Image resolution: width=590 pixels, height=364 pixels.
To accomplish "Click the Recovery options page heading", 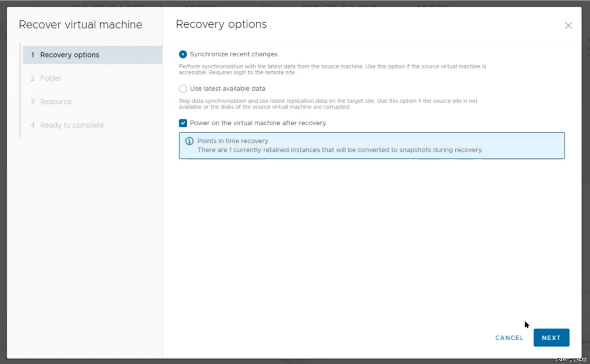I will tap(221, 24).
